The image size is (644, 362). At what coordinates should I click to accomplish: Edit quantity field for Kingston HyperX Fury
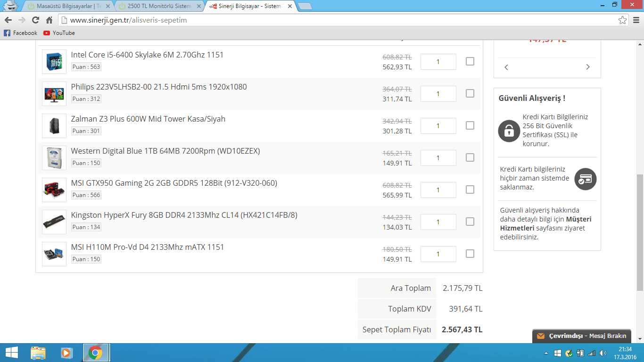[438, 222]
